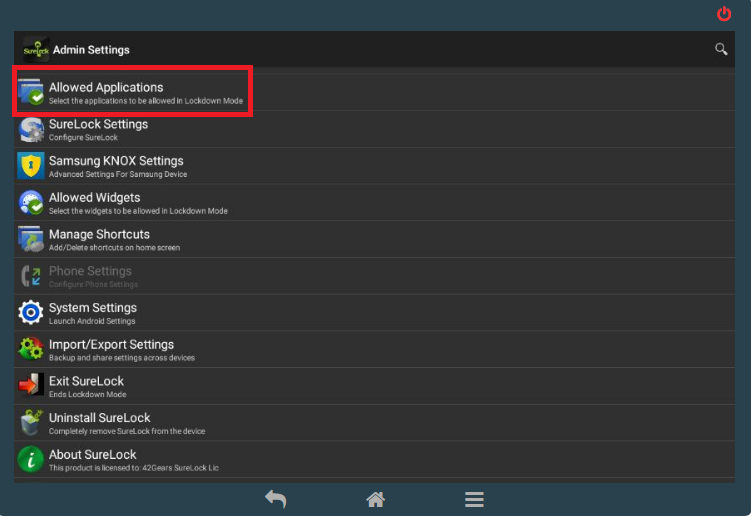Click the Uninstall SureLock bin icon
The image size is (752, 517).
point(31,423)
